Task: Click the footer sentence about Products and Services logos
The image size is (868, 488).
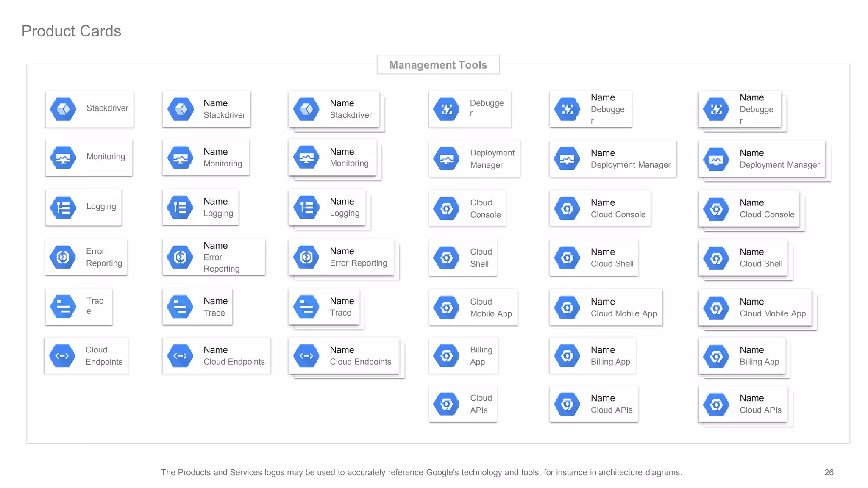Action: pyautogui.click(x=421, y=472)
